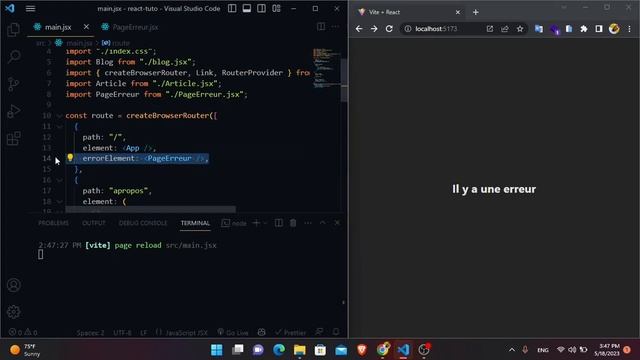
Task: Open the Accounts menu icon
Action: [x=13, y=285]
